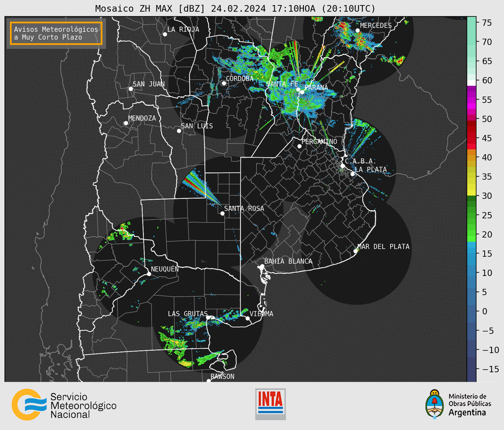The image size is (504, 430).
Task: Select the SANTA ROSA city marker
Action: (222, 214)
